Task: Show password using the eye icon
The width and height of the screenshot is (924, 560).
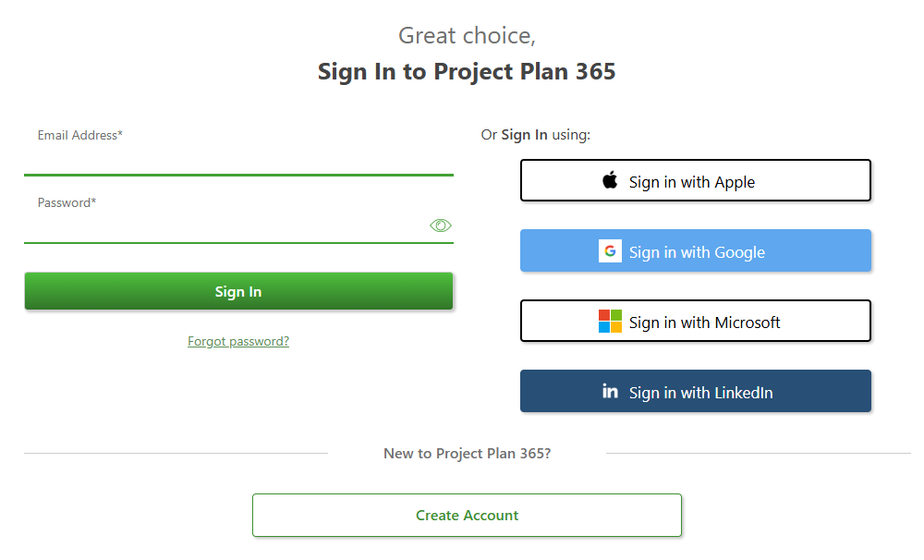Action: [440, 225]
